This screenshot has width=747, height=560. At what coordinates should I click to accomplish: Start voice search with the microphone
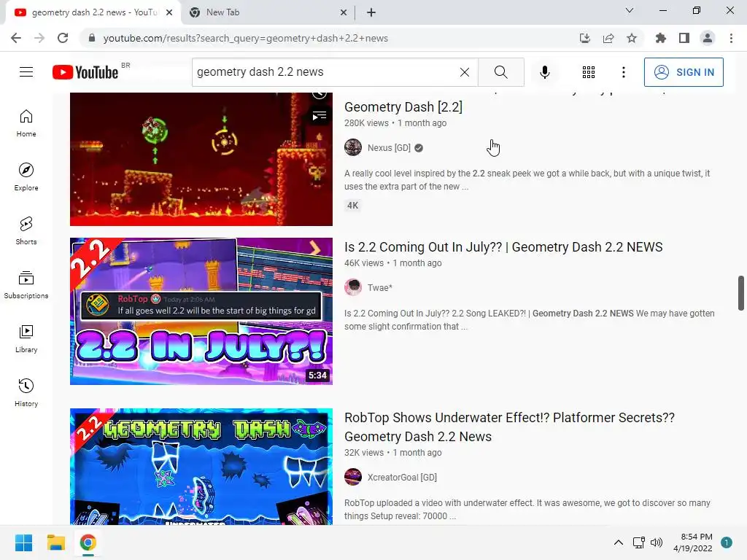click(544, 72)
